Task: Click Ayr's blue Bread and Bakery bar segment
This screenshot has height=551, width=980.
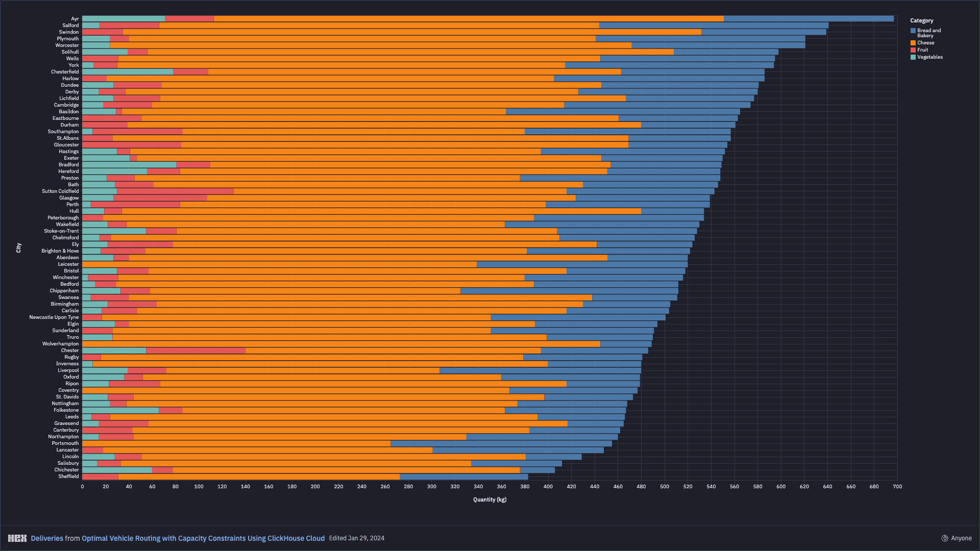Action: (808, 19)
